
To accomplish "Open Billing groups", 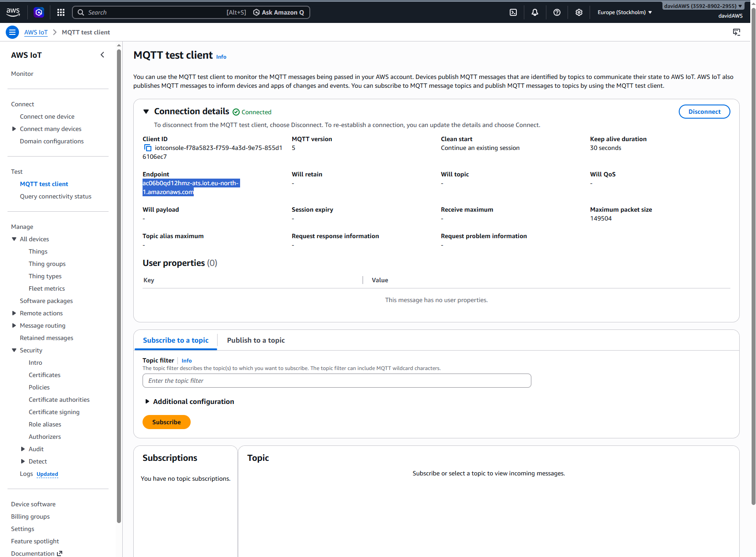I will coord(30,516).
